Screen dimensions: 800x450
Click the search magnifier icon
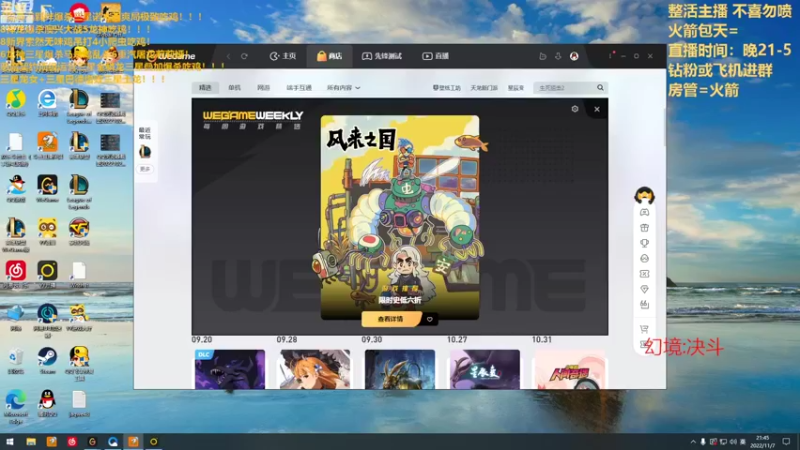tap(601, 88)
